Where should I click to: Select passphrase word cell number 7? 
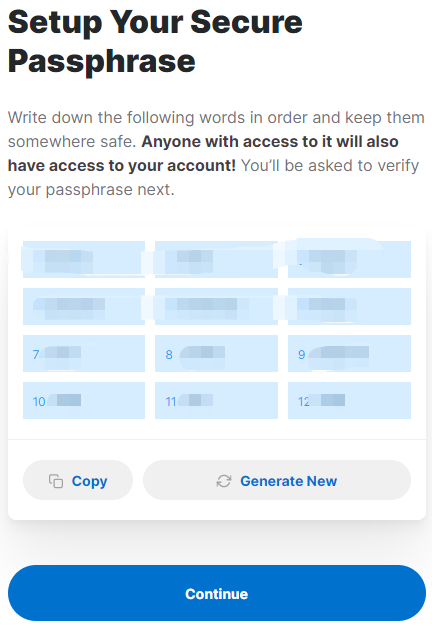[x=84, y=353]
